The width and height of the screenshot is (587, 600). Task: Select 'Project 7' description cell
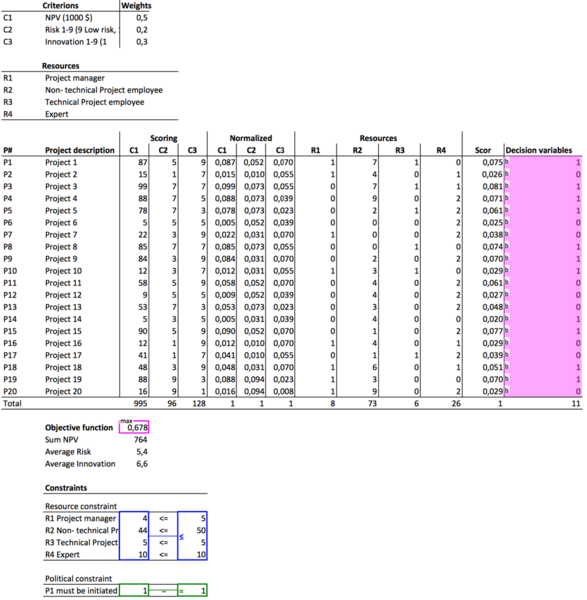point(61,235)
